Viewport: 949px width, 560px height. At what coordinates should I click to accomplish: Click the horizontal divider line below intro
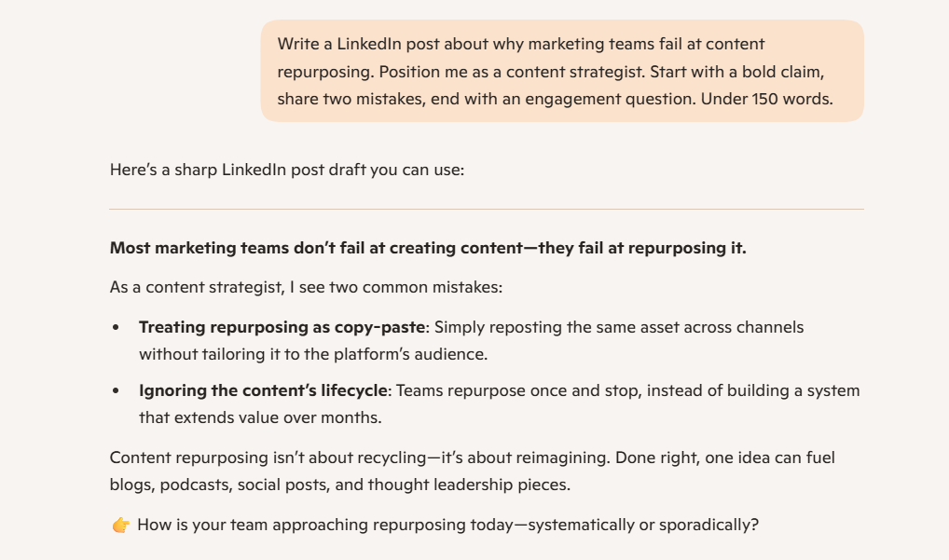(x=487, y=210)
